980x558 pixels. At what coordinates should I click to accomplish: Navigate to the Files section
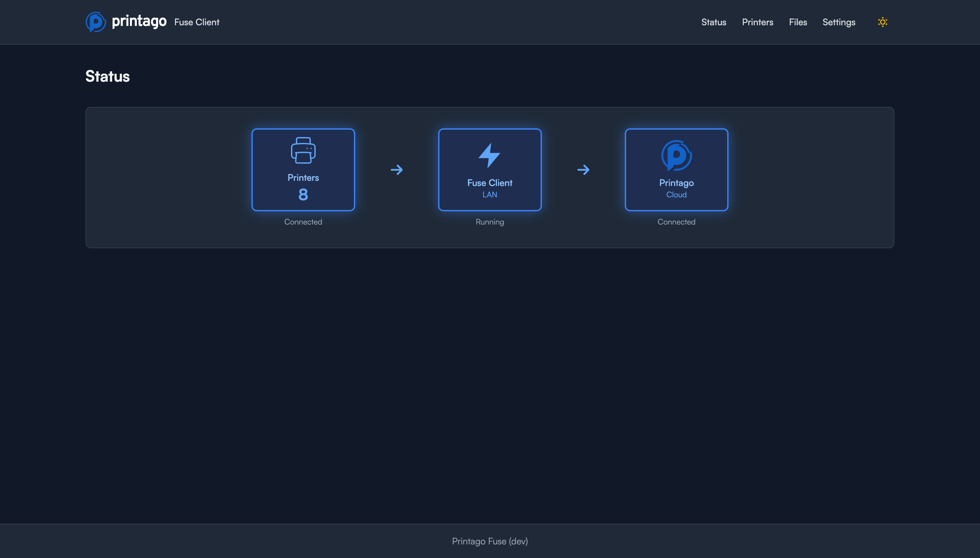click(x=798, y=22)
